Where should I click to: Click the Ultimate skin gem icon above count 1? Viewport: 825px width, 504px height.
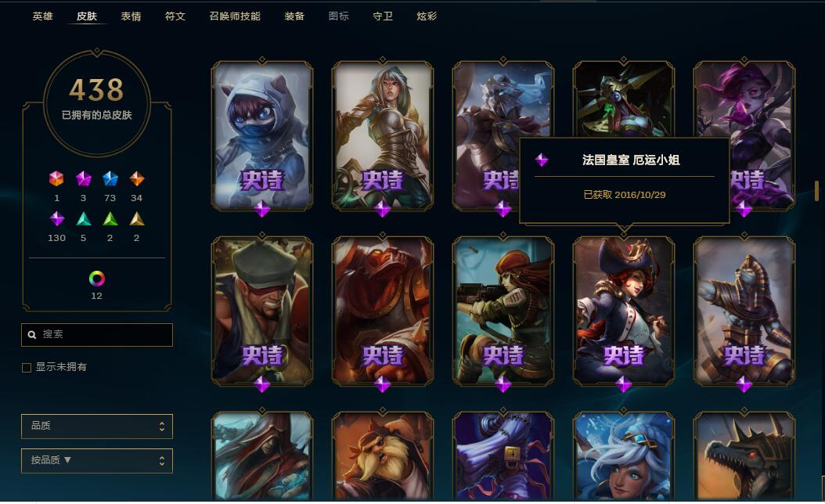click(x=56, y=179)
